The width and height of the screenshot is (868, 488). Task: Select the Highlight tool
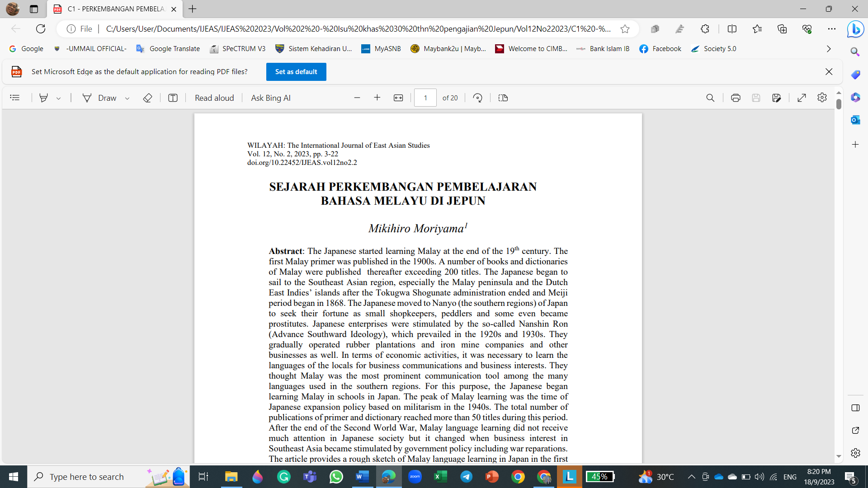(x=43, y=98)
